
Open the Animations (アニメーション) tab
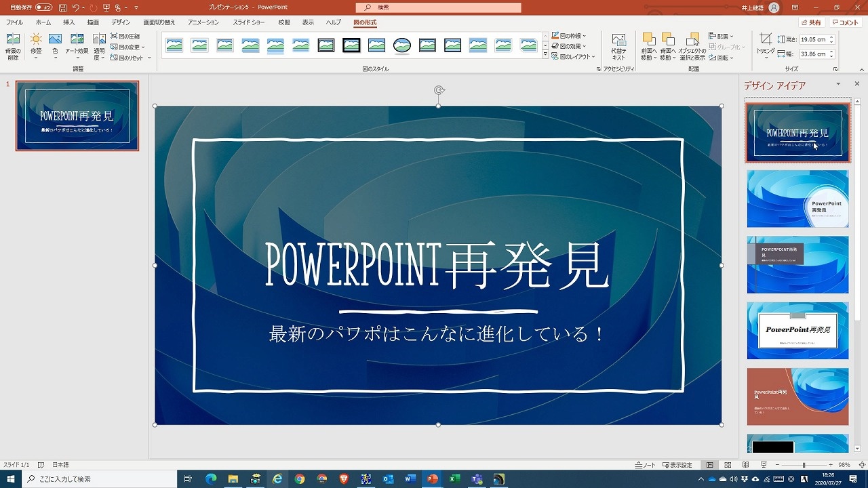[203, 22]
